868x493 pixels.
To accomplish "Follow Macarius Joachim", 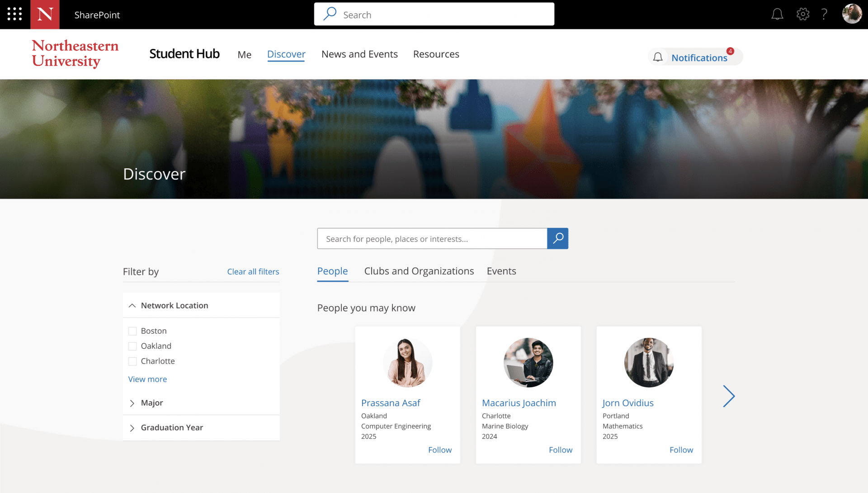I will point(560,450).
